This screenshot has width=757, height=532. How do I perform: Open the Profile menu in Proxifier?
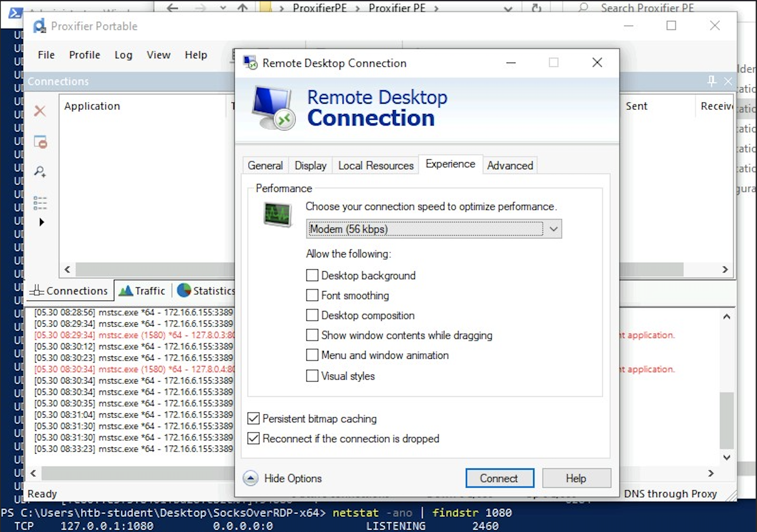84,55
